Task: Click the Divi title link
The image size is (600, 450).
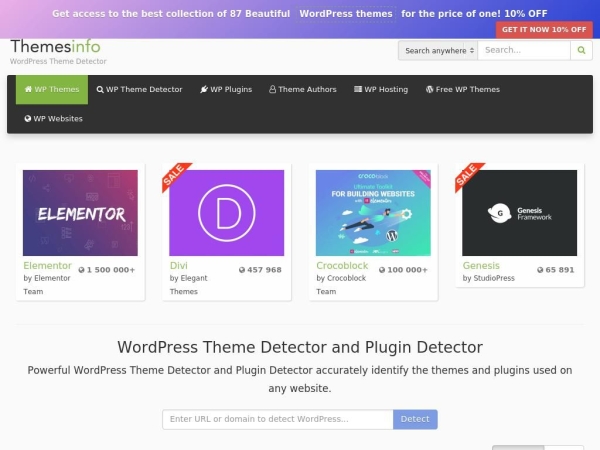Action: point(179,266)
